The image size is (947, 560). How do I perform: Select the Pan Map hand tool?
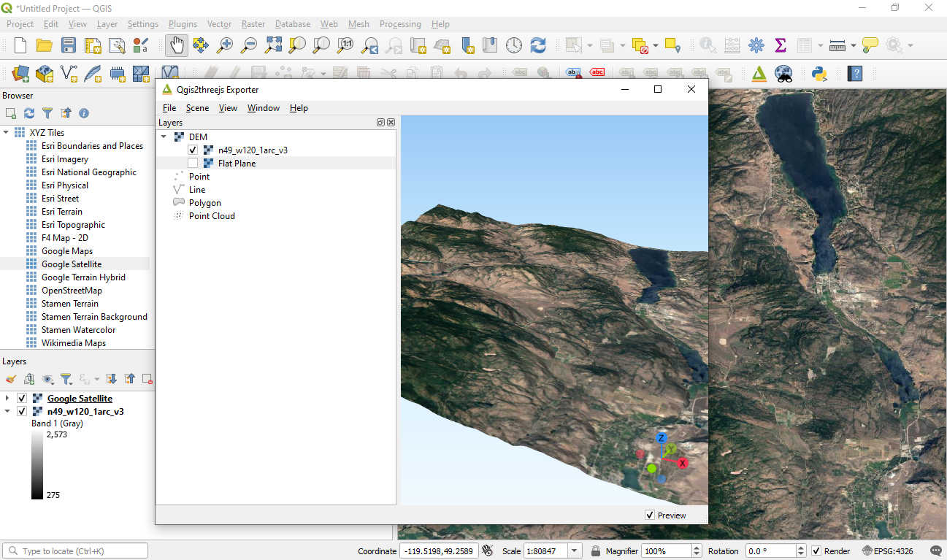[x=176, y=45]
